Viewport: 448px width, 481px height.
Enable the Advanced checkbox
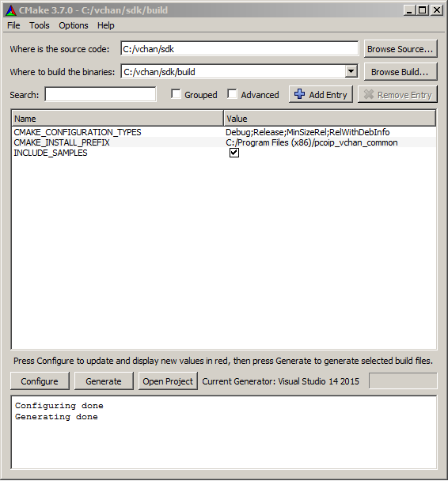click(x=232, y=94)
